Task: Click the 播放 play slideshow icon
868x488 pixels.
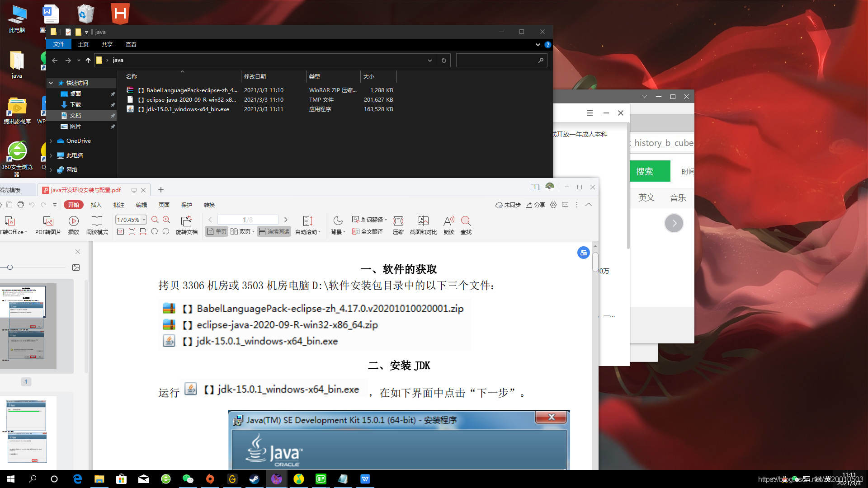Action: 73,222
